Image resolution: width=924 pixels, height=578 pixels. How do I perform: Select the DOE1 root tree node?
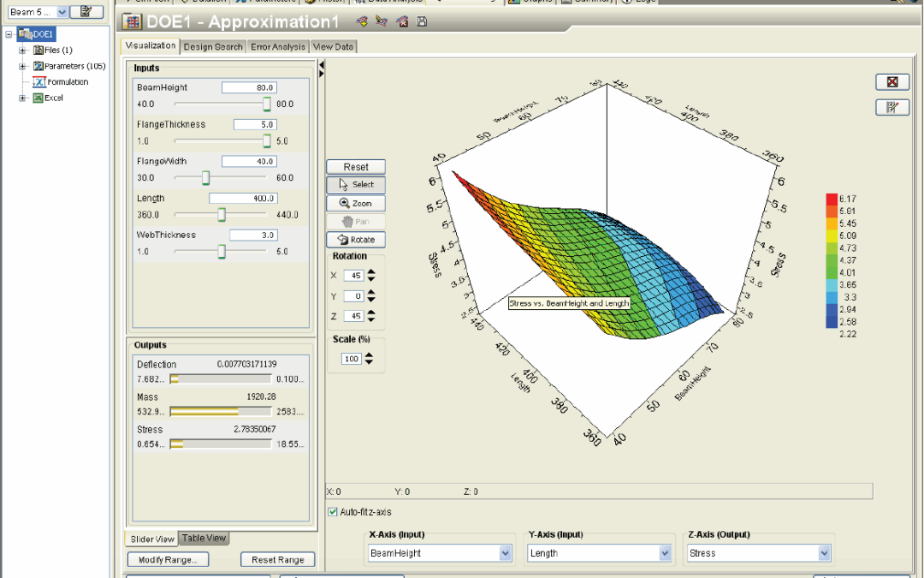click(x=37, y=34)
